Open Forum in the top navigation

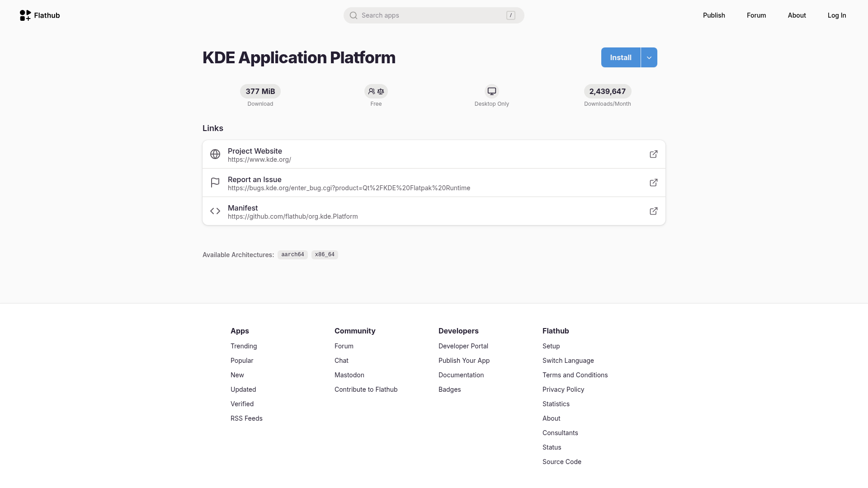click(x=756, y=15)
